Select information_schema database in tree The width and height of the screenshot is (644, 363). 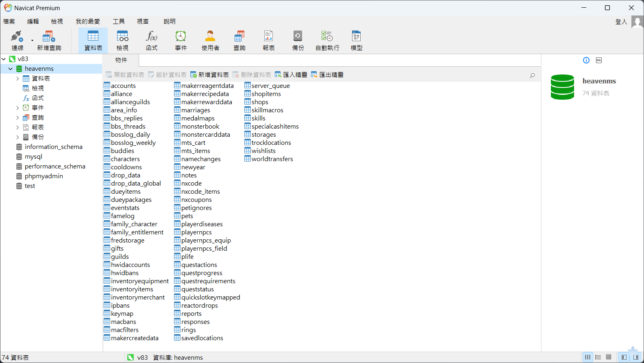click(53, 147)
